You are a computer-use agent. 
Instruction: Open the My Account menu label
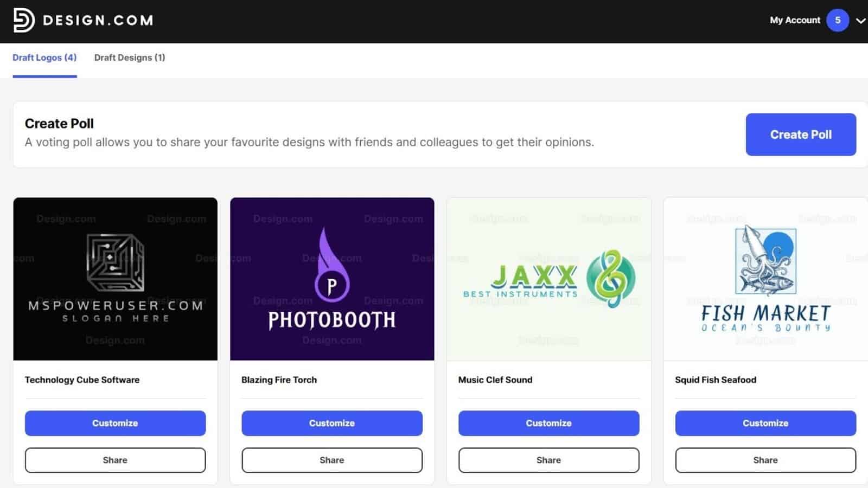click(795, 21)
